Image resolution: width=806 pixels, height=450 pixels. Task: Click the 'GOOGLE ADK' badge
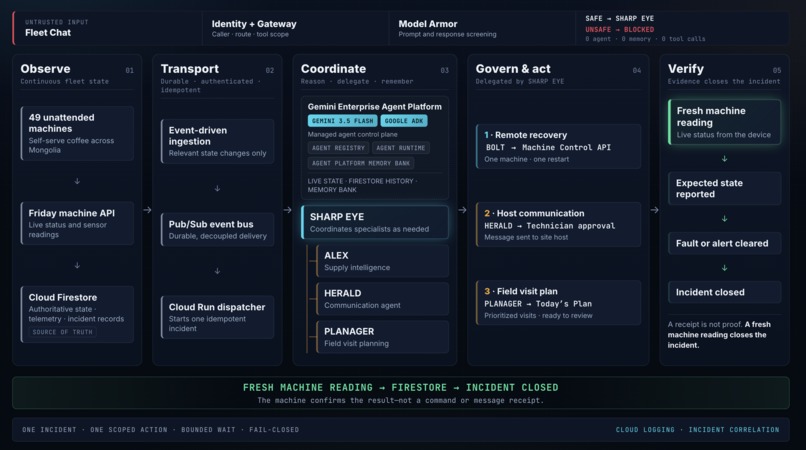(404, 121)
